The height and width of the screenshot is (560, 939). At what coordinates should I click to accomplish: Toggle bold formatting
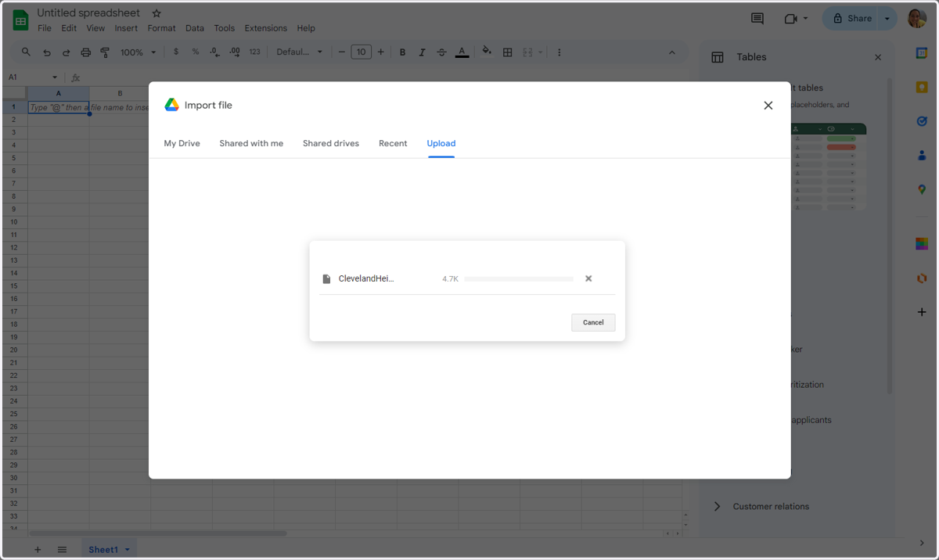(x=402, y=52)
